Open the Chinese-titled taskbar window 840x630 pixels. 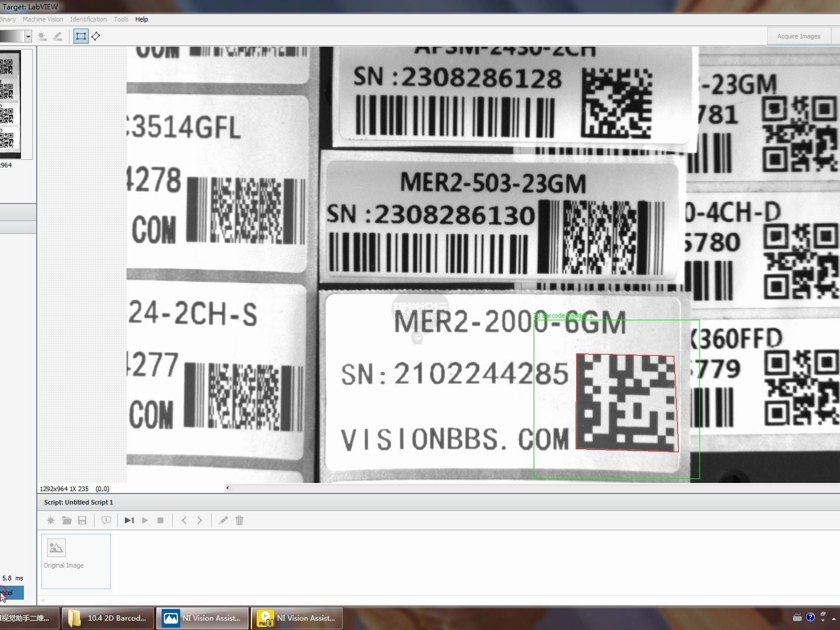click(29, 618)
